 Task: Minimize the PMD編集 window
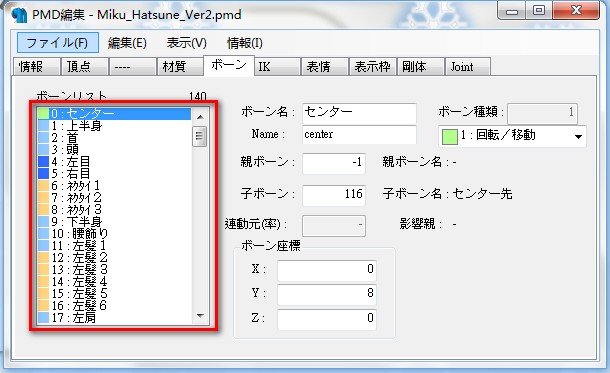[x=512, y=11]
